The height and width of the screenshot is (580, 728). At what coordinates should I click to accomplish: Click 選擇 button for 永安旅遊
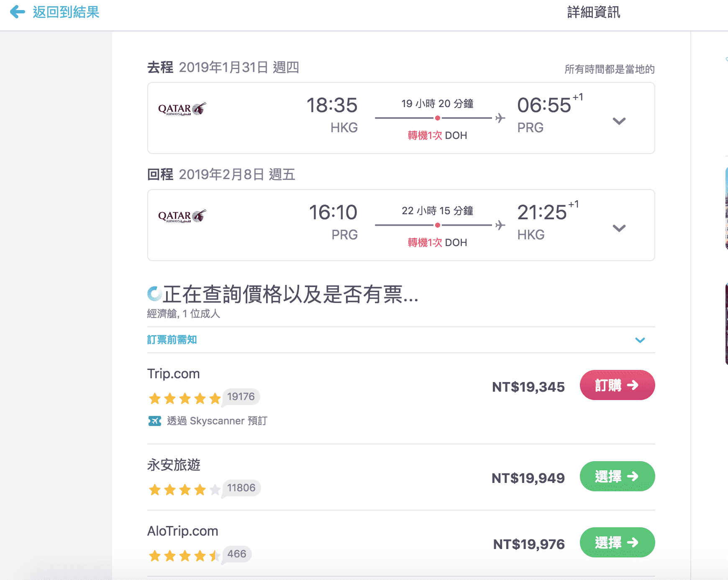pos(617,476)
